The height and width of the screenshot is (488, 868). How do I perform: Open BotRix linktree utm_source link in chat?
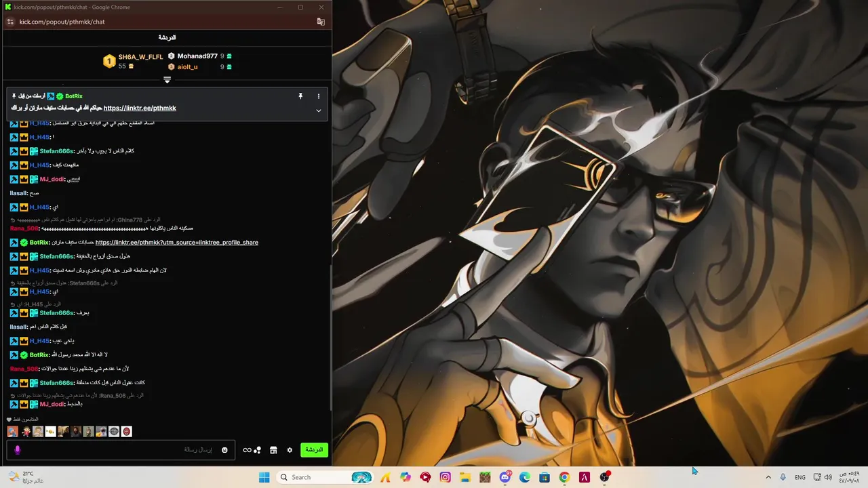pyautogui.click(x=176, y=242)
